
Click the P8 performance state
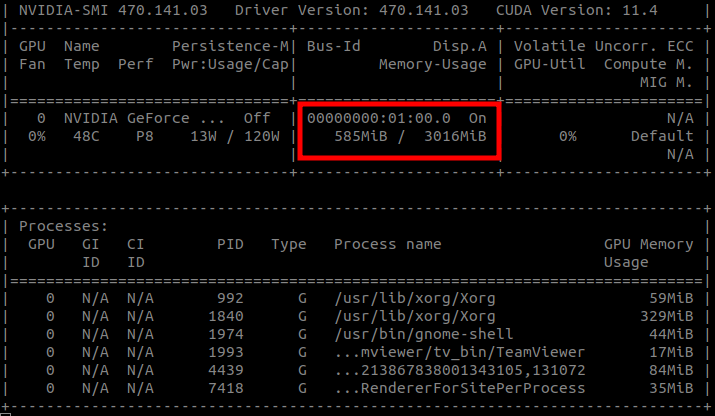(145, 136)
